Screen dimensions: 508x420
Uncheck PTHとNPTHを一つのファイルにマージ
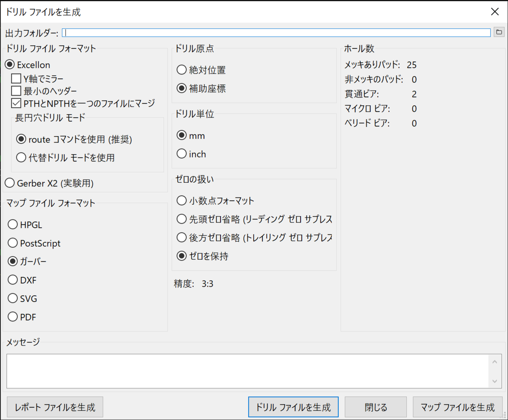click(x=16, y=103)
